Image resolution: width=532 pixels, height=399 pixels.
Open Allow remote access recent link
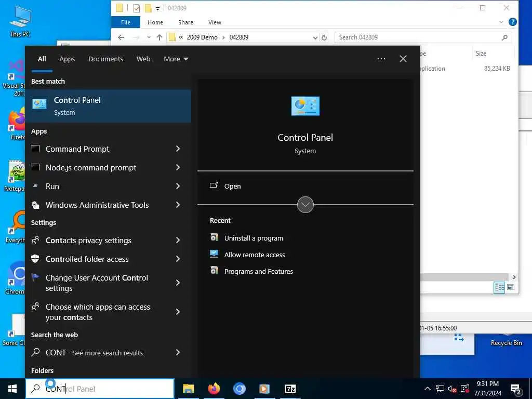[x=255, y=255]
